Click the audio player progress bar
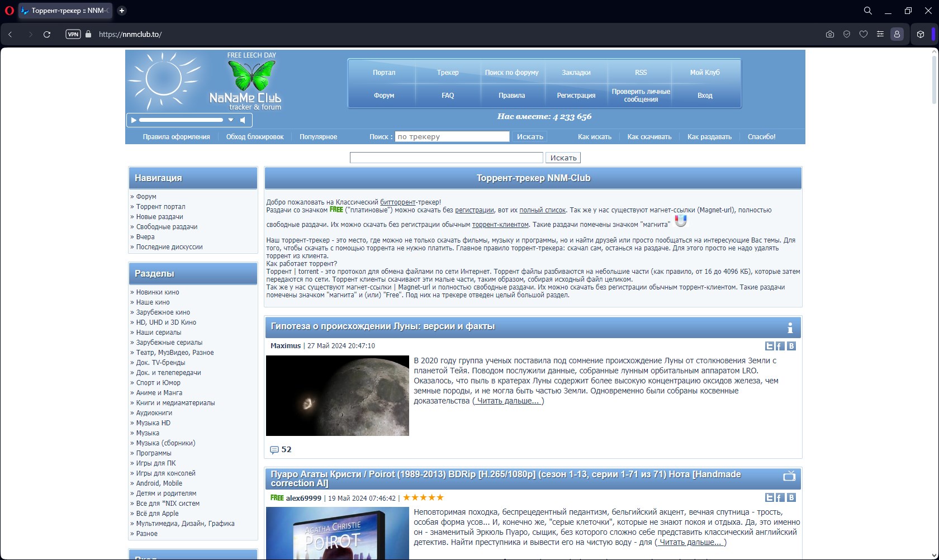The image size is (939, 560). (181, 120)
